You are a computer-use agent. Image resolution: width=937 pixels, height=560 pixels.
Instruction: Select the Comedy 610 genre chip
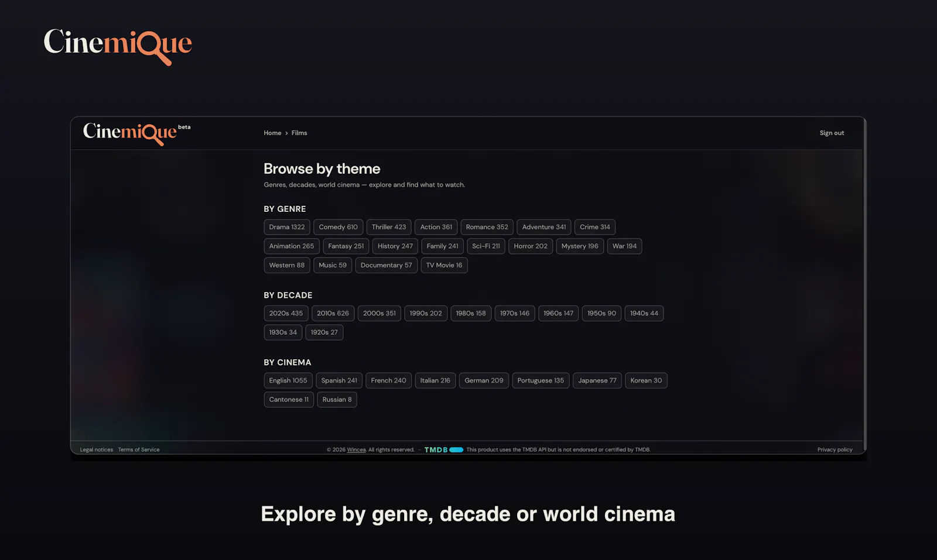[x=338, y=227]
